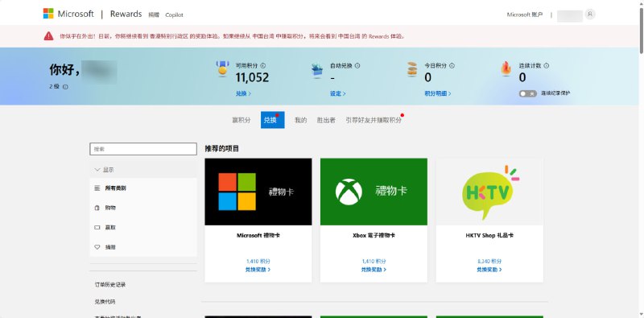Image resolution: width=644 pixels, height=318 pixels.
Task: Click the rewards search input field
Action: click(143, 149)
